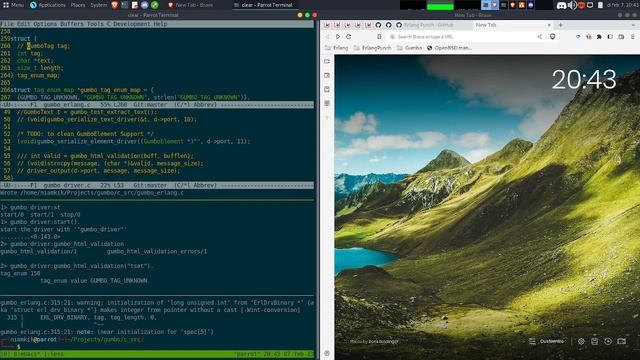
Task: Click the panel clock showing Feb 7
Action: [622, 5]
